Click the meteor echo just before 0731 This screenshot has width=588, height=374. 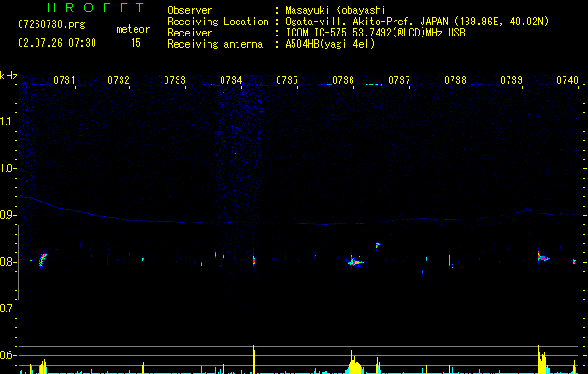click(x=42, y=260)
